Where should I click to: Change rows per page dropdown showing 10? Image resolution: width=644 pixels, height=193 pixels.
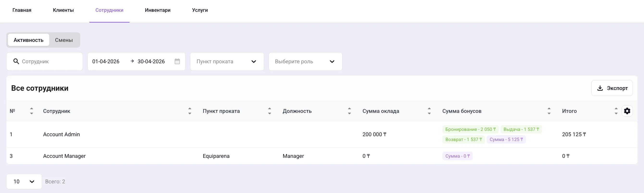(x=24, y=181)
